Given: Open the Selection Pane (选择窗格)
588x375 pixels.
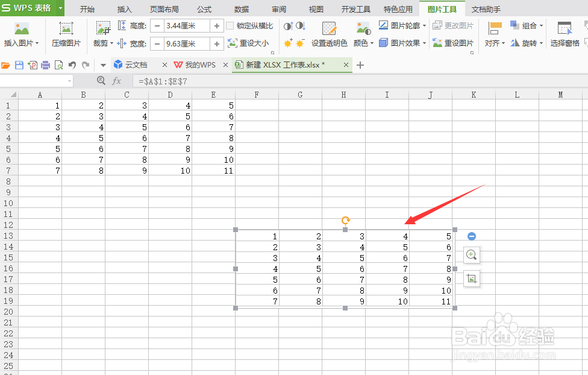Looking at the screenshot, I should point(565,36).
